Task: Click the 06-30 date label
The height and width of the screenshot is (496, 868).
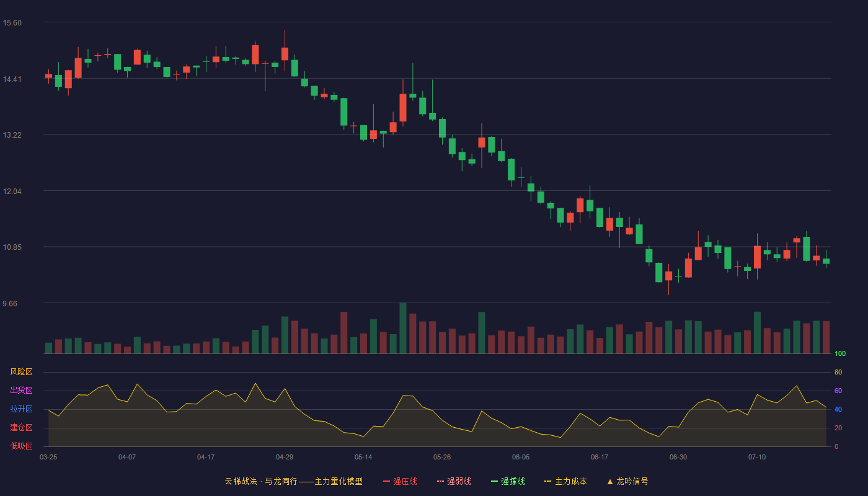Action: (678, 457)
